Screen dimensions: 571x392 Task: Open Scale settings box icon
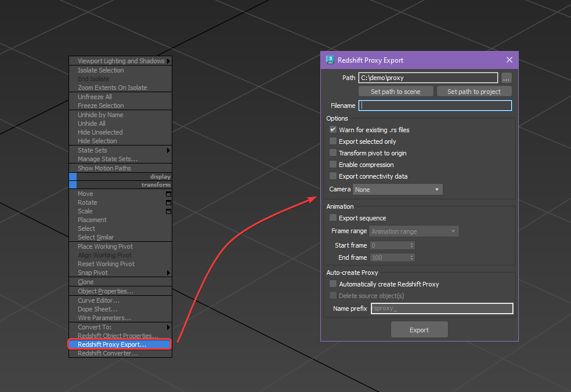tap(168, 212)
